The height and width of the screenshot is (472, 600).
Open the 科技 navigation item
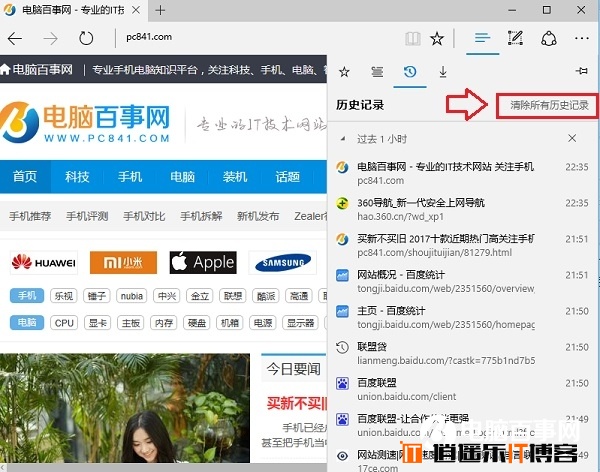click(x=77, y=176)
